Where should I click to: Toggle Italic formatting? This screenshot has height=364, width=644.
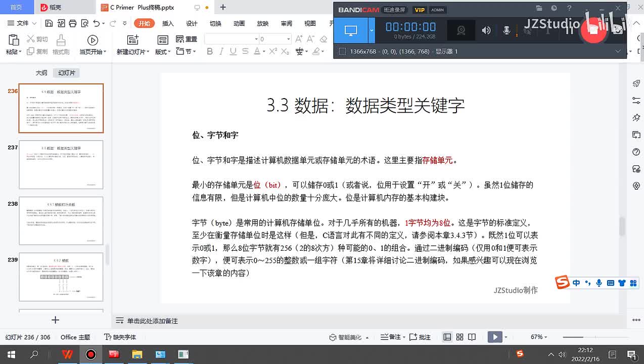click(222, 52)
